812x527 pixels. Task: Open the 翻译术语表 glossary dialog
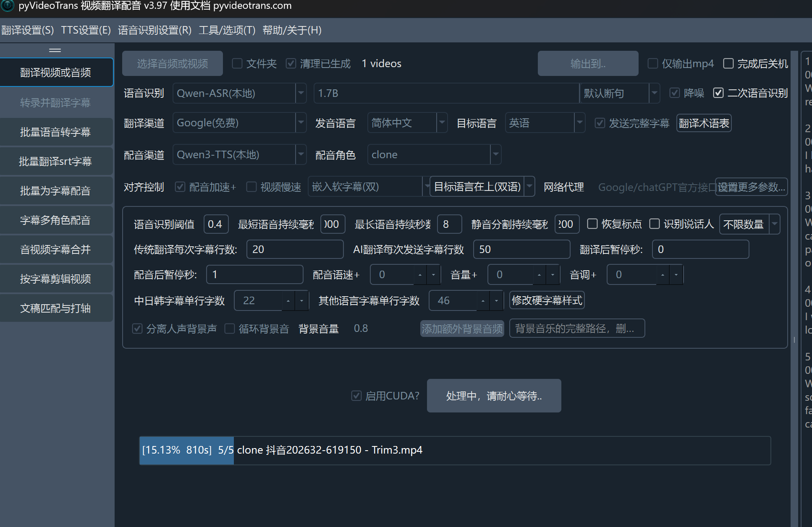(704, 123)
